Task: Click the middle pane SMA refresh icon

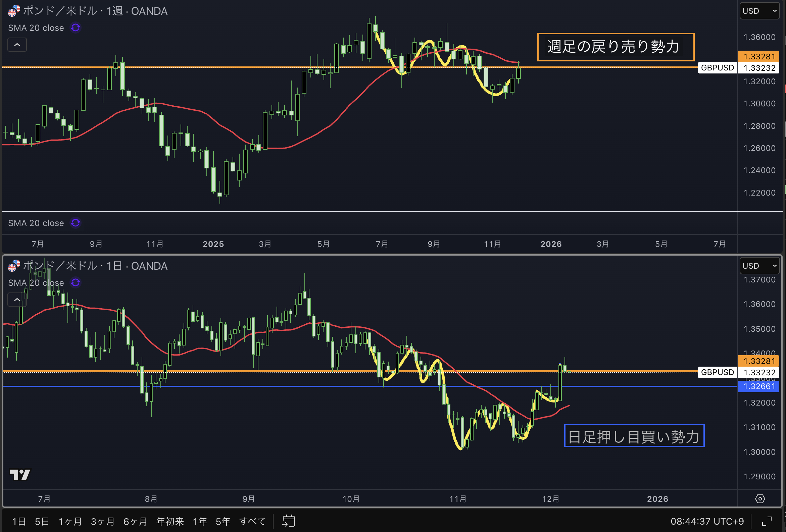Action: (x=76, y=223)
